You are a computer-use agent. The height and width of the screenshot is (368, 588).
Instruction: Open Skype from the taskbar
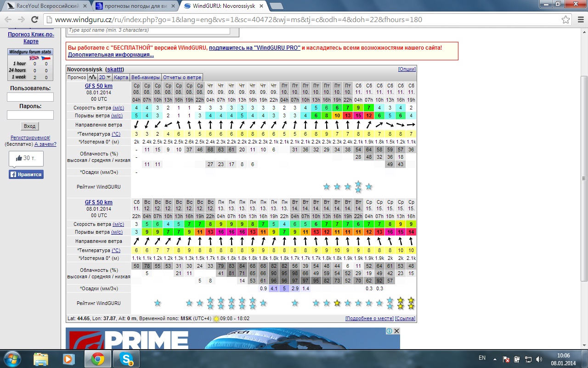(126, 359)
